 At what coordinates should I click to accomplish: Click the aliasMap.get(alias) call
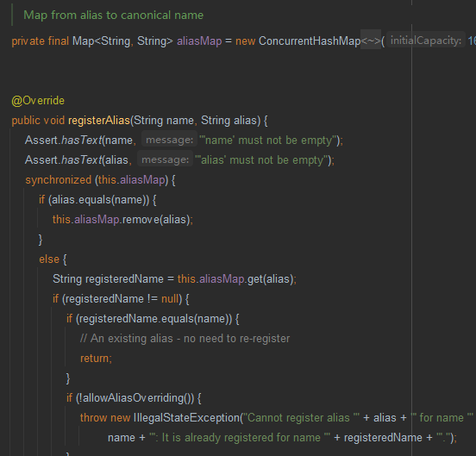247,278
